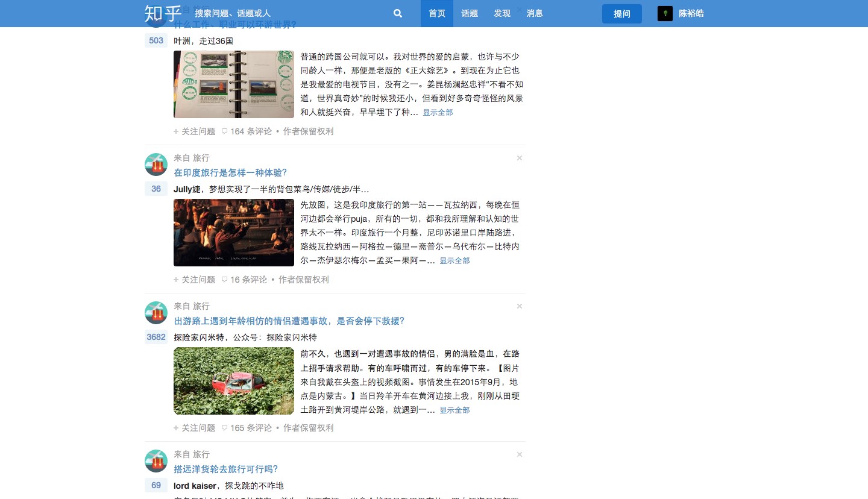Click answer text starting 普通的跨国公司就可以
Image resolution: width=868 pixels, height=499 pixels.
(x=412, y=84)
